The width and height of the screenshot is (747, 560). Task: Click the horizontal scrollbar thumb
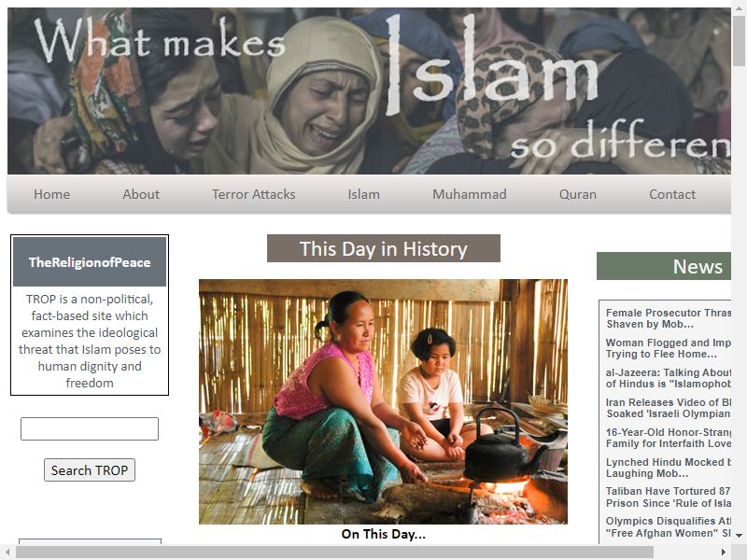335,552
